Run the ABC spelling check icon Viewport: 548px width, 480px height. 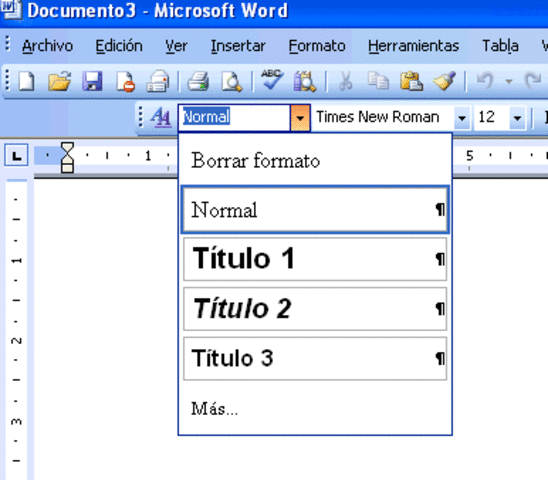coord(272,80)
